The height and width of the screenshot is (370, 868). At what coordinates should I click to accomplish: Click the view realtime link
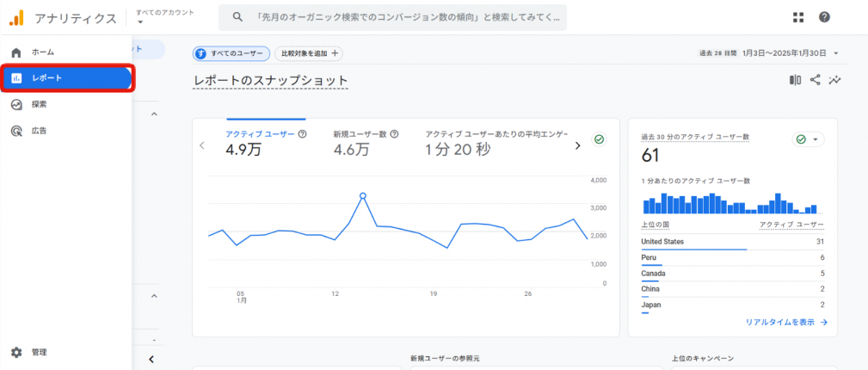pos(786,322)
